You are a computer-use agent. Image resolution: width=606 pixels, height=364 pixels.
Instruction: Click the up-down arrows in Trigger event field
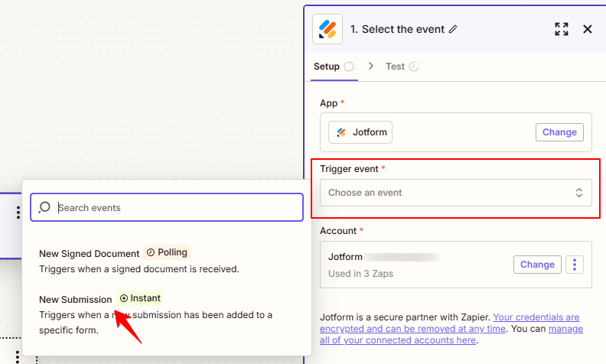pyautogui.click(x=579, y=193)
